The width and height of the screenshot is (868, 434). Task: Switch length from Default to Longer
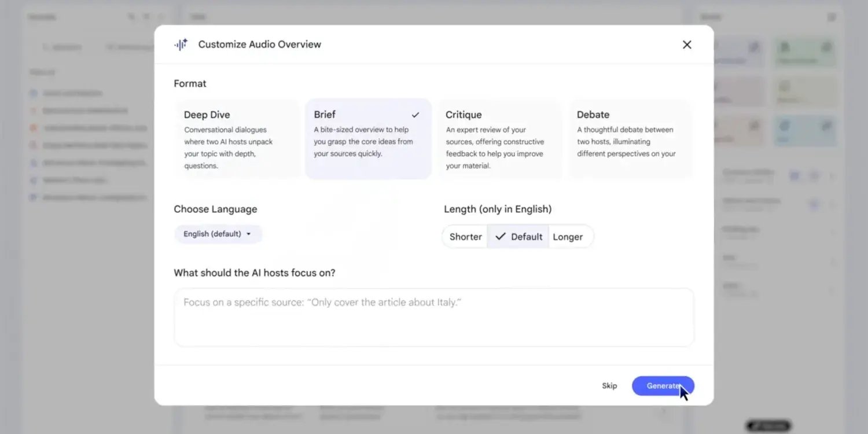[568, 236]
